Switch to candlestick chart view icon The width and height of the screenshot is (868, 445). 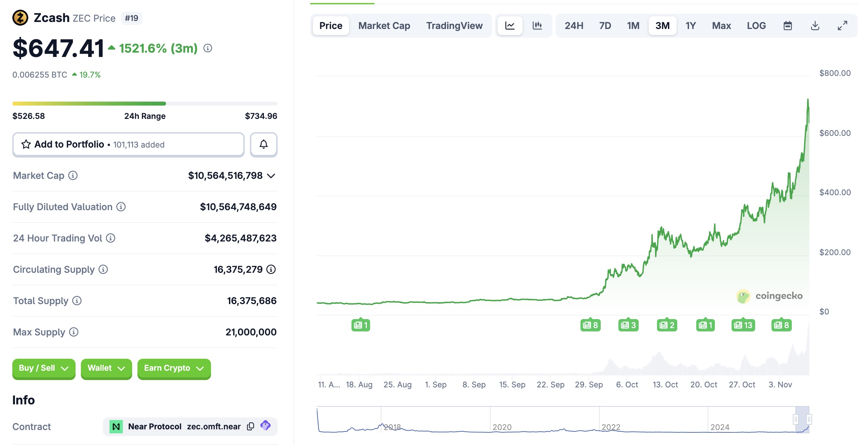point(537,26)
